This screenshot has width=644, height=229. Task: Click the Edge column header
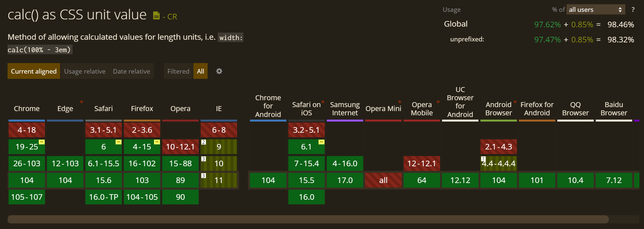[65, 108]
